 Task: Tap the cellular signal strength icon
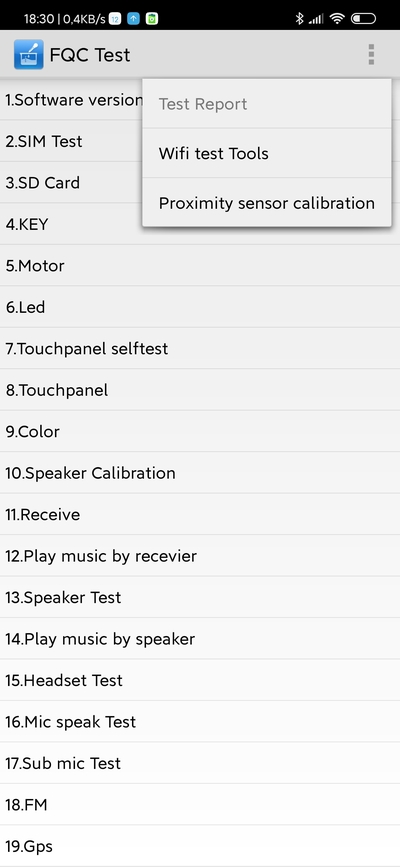[x=316, y=19]
